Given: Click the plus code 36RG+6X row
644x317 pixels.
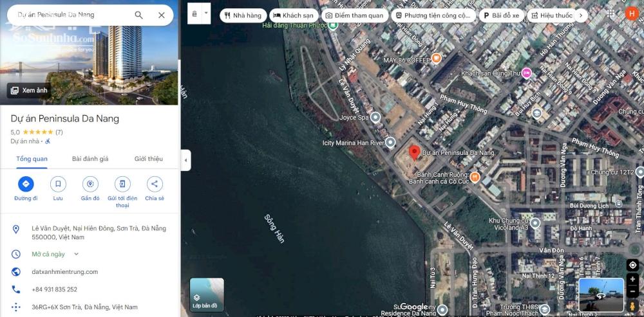Looking at the screenshot, I should [x=90, y=307].
